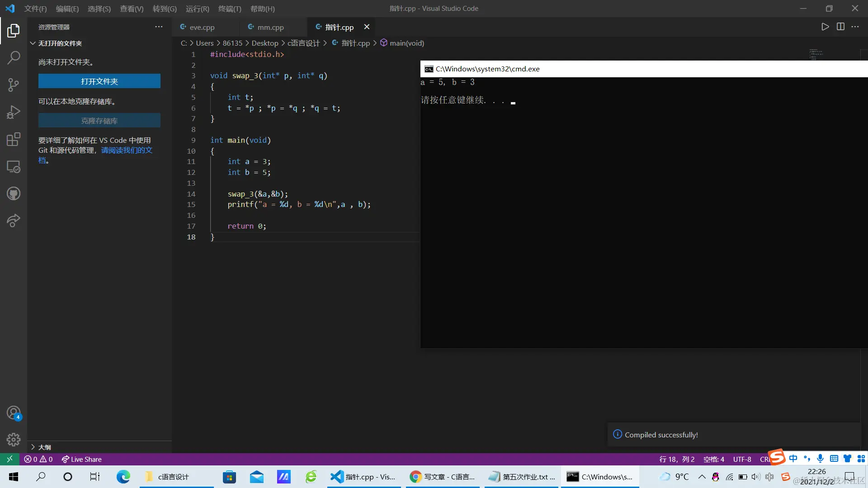Open the GitHub panel icon
The image size is (868, 488).
tap(14, 194)
